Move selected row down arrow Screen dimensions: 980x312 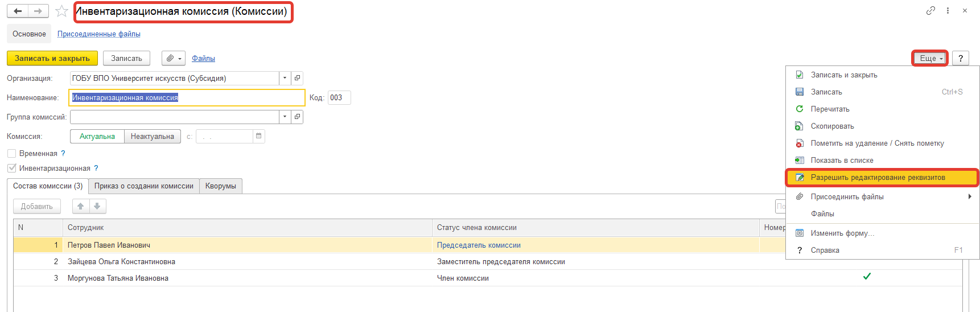coord(97,206)
